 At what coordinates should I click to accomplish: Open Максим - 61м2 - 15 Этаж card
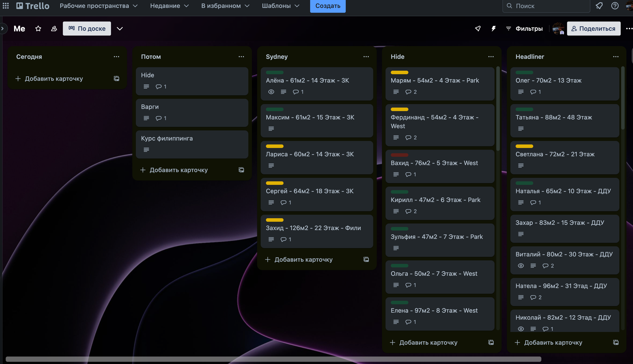tap(317, 121)
